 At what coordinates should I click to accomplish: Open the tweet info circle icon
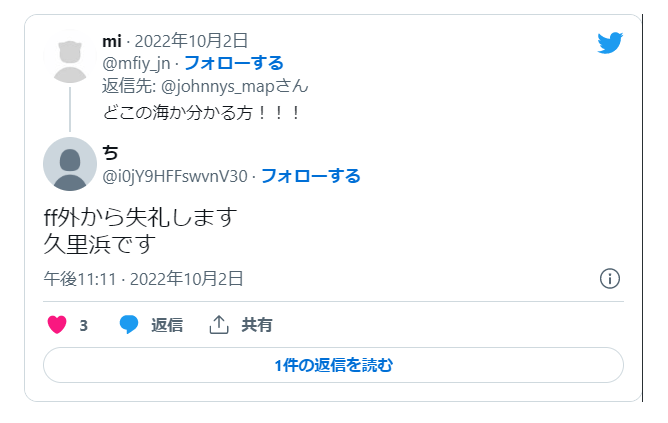[610, 279]
